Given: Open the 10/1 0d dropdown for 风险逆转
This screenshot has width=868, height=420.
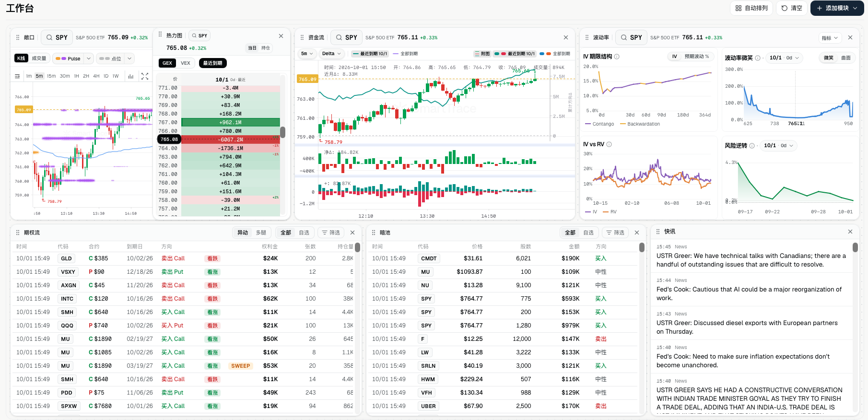Looking at the screenshot, I should click(x=778, y=146).
